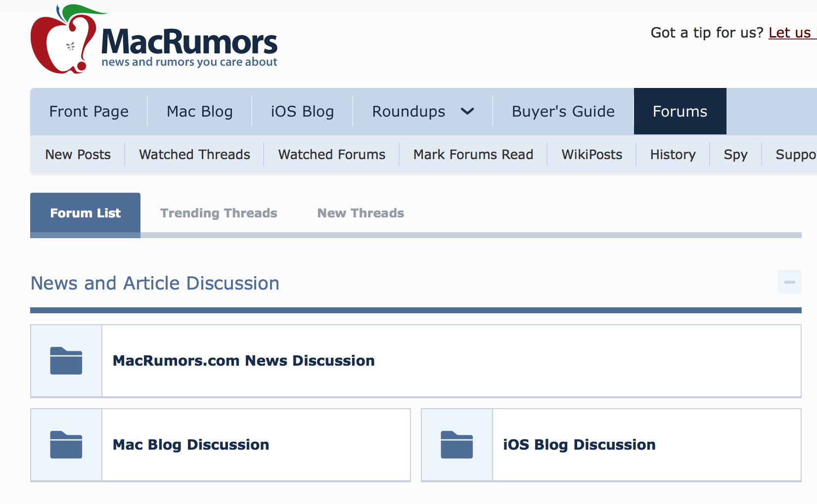
Task: Expand the Roundups dropdown chevron
Action: [467, 111]
